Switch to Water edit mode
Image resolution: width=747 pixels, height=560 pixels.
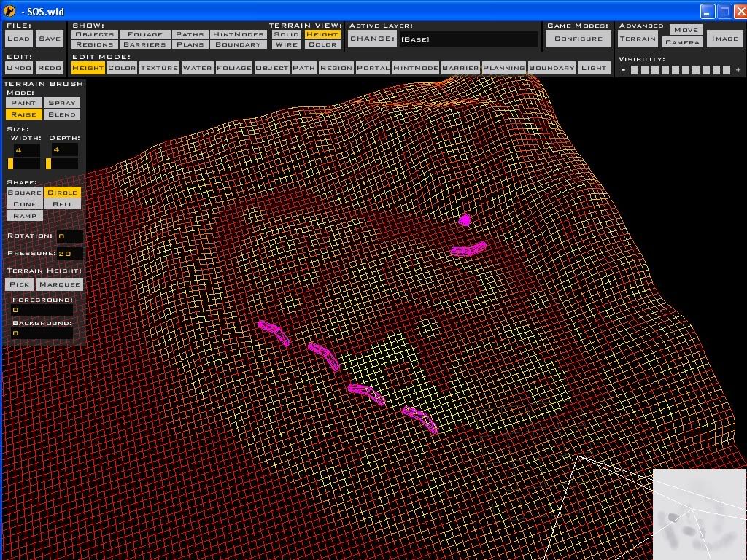(197, 68)
